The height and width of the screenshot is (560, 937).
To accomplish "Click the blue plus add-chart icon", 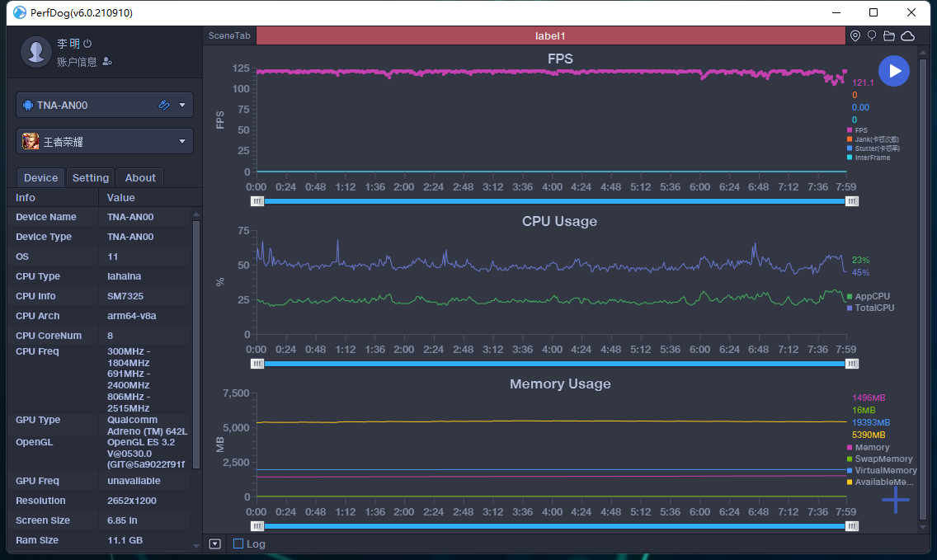I will point(895,500).
